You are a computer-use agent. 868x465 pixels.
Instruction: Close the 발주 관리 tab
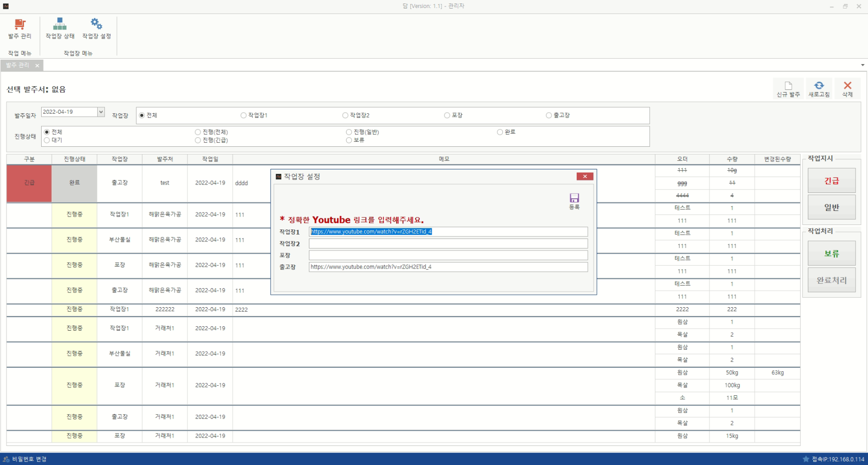(37, 66)
